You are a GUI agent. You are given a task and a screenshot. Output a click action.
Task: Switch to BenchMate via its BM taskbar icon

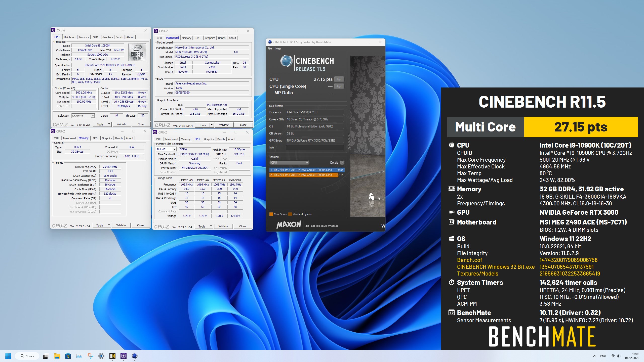(x=112, y=356)
